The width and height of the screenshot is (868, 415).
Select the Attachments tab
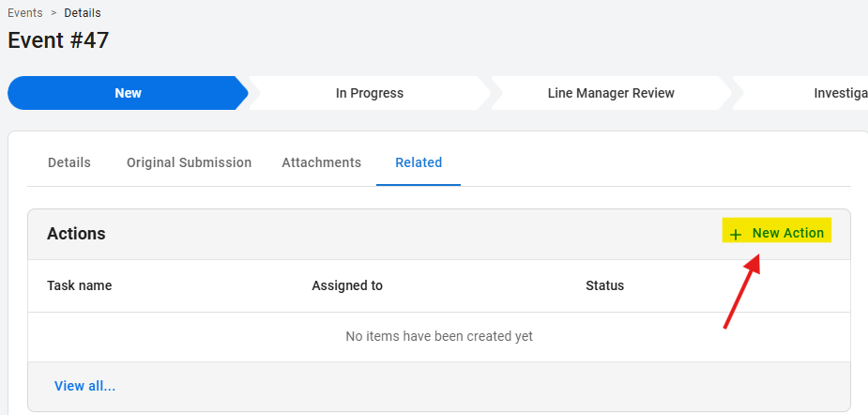tap(321, 162)
